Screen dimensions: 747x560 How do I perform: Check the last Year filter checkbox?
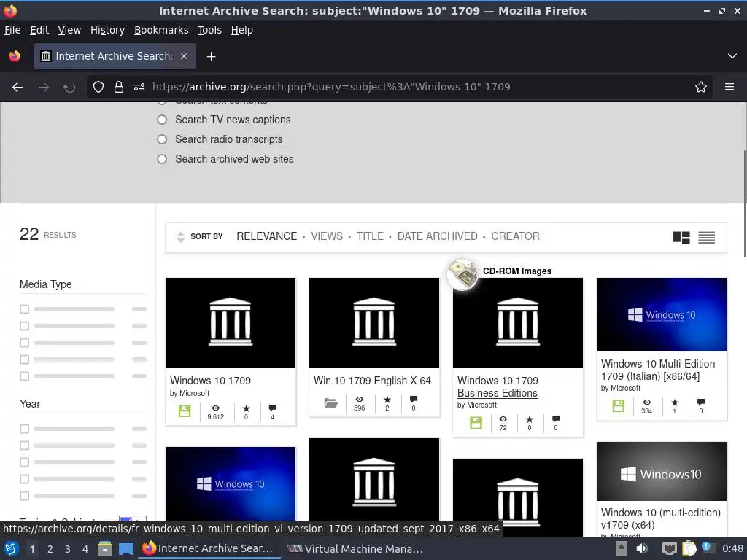pos(24,496)
